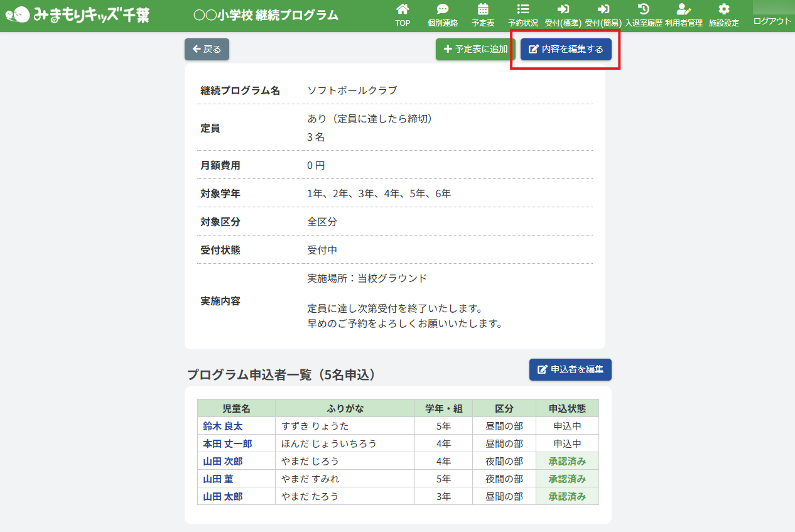This screenshot has height=532, width=795.
Task: Open 山田 次郎 child link
Action: point(222,461)
